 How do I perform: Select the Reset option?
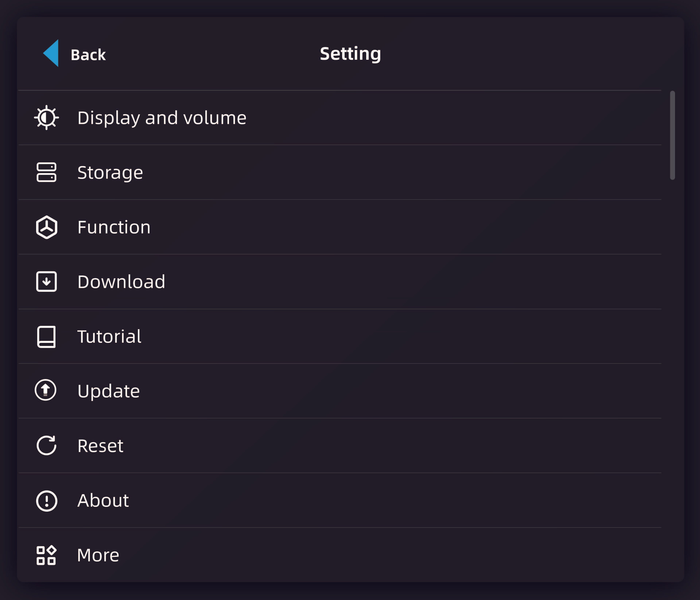coord(100,446)
